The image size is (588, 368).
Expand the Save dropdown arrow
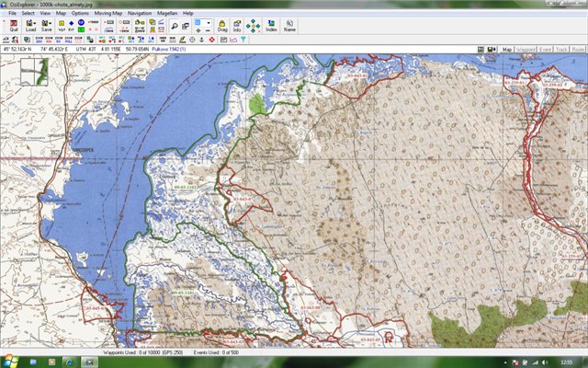pyautogui.click(x=51, y=23)
